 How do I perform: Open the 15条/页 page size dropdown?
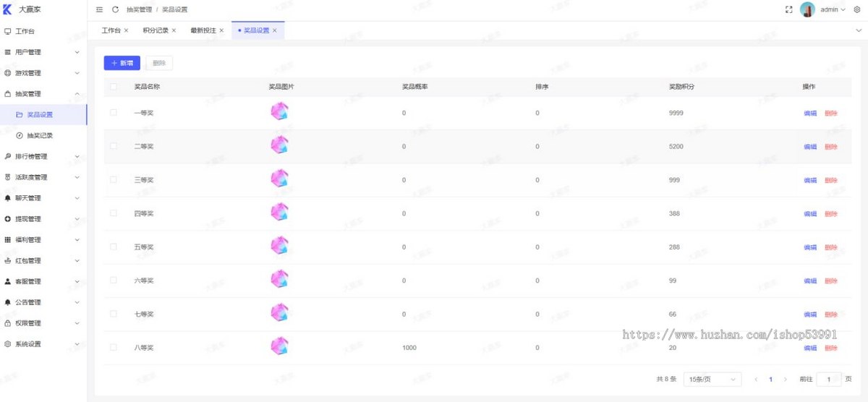point(712,379)
